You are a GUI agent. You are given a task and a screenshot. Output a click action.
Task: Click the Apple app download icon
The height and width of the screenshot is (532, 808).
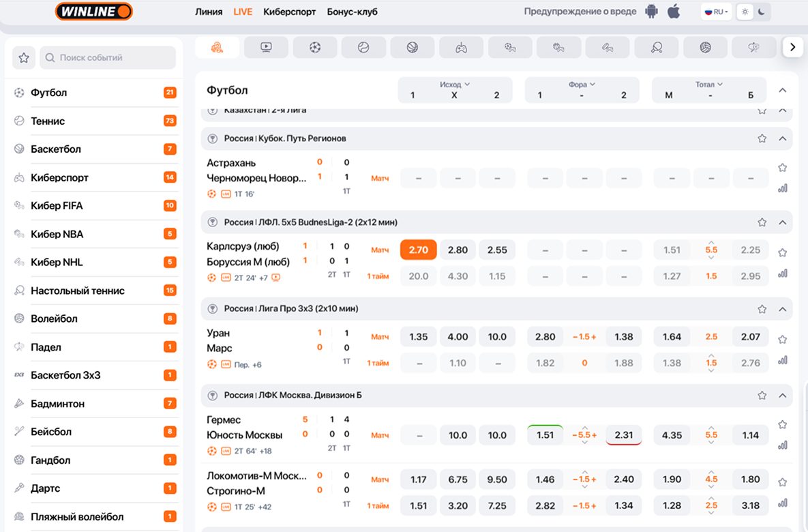[674, 12]
